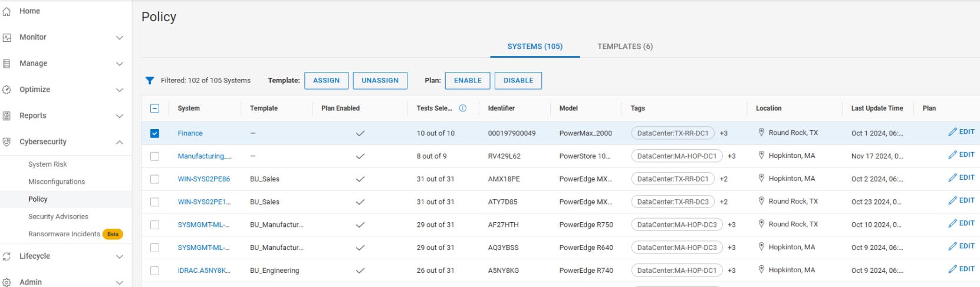This screenshot has width=980, height=287.
Task: Click the UNASSIGN template button
Action: 380,81
